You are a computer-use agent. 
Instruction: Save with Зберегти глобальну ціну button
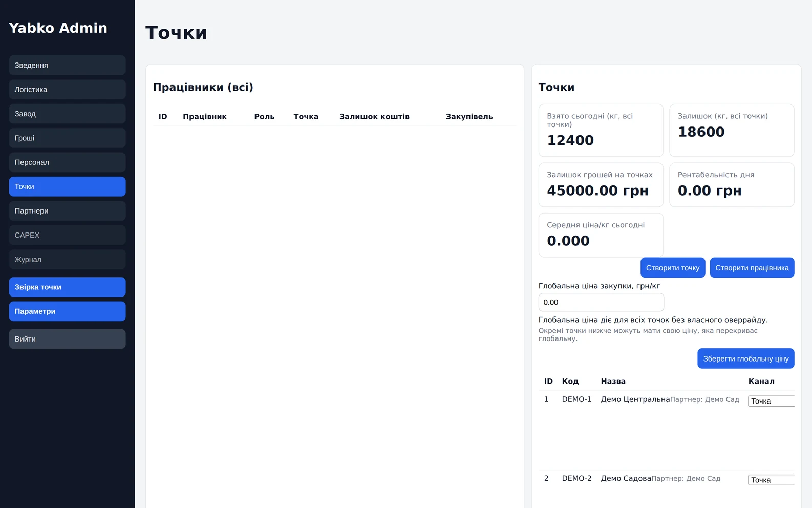tap(745, 358)
